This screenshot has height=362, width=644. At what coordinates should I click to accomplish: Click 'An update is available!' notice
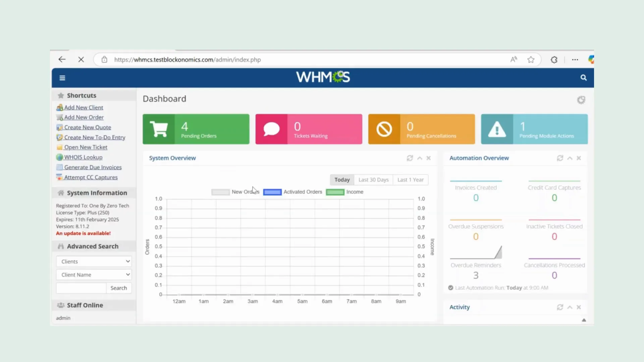[83, 233]
